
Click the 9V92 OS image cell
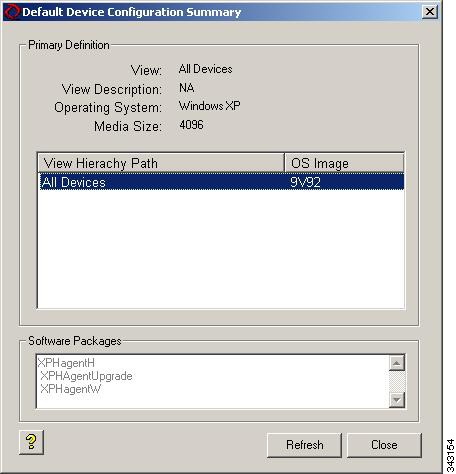(305, 182)
